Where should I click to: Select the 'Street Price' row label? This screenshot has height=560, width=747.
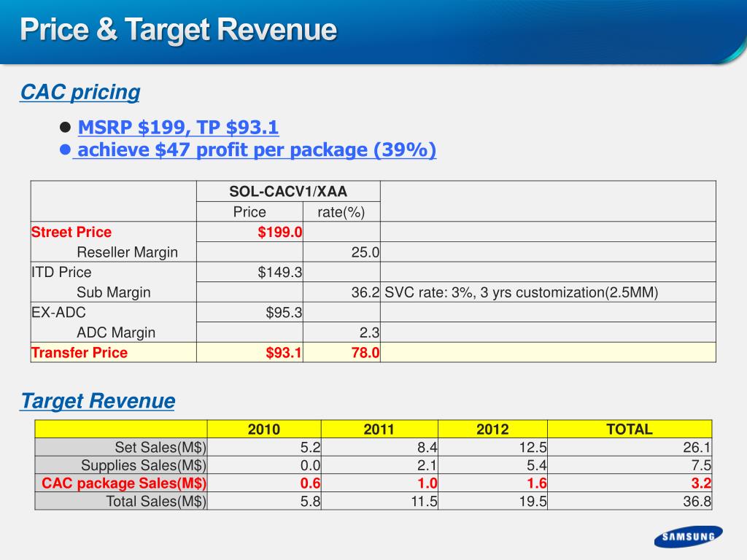[71, 232]
